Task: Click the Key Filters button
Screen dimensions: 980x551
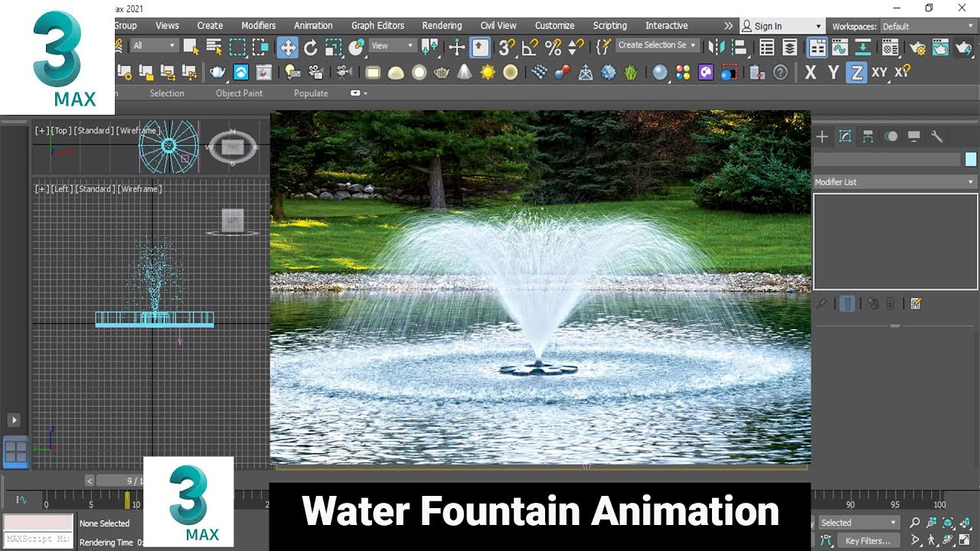Action: pos(867,541)
